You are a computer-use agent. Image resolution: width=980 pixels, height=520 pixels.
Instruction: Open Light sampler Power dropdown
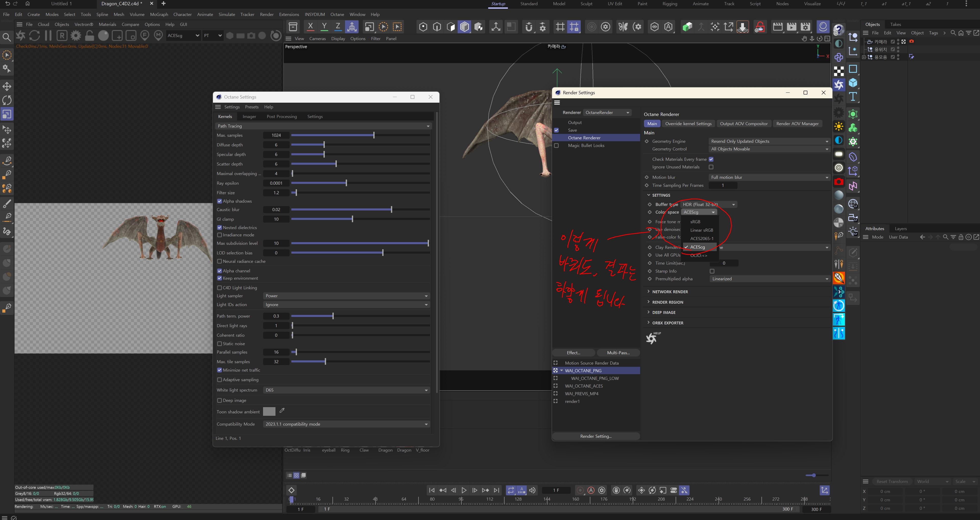pyautogui.click(x=346, y=296)
